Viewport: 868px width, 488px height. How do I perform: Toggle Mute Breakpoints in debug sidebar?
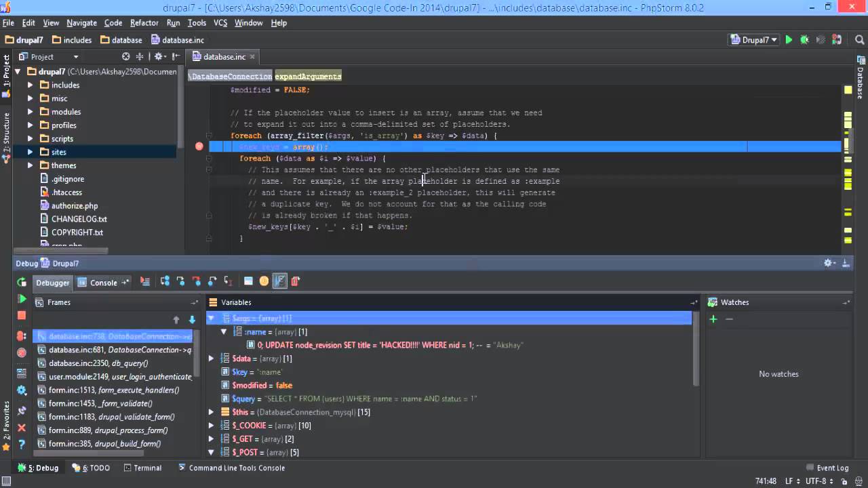click(x=22, y=352)
